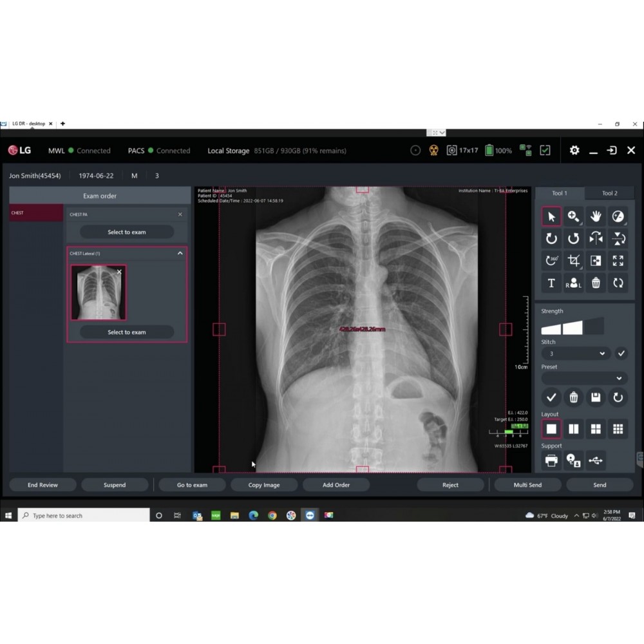Viewport: 644px width, 644px height.
Task: Add R/L patient side marker
Action: (573, 283)
